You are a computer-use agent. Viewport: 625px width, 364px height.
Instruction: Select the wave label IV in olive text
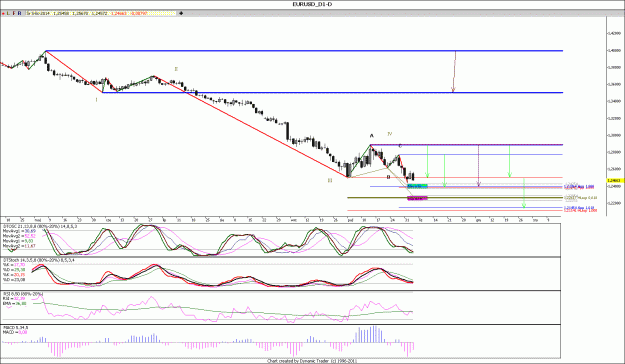(390, 134)
